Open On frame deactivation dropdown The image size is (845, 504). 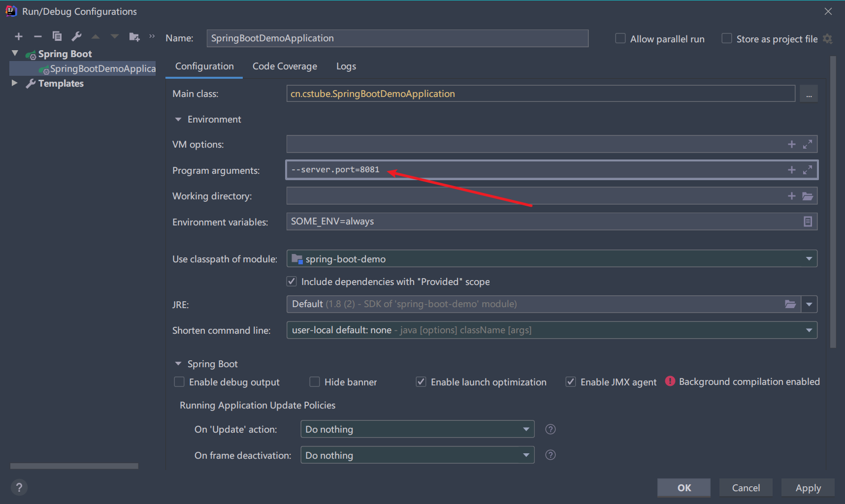pyautogui.click(x=418, y=455)
